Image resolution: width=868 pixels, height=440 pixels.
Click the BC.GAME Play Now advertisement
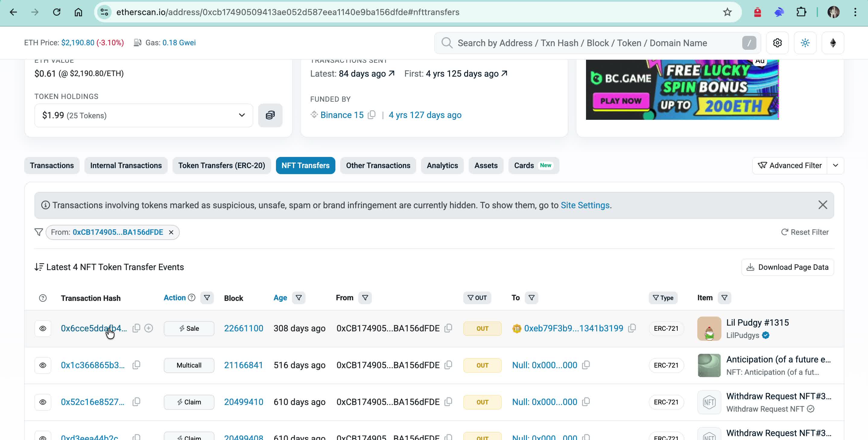(682, 90)
